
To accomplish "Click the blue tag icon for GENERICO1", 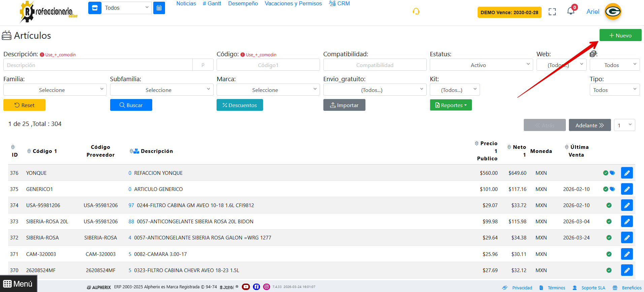I will click(612, 189).
